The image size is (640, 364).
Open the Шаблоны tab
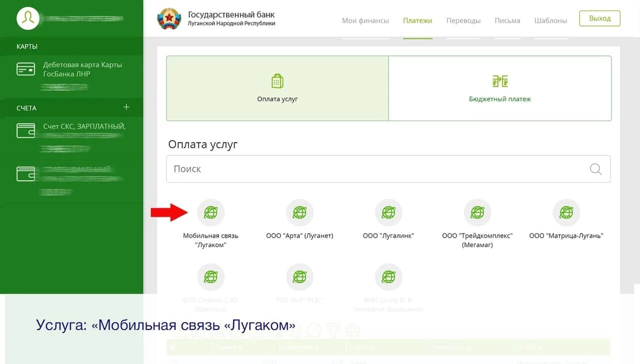pos(550,20)
